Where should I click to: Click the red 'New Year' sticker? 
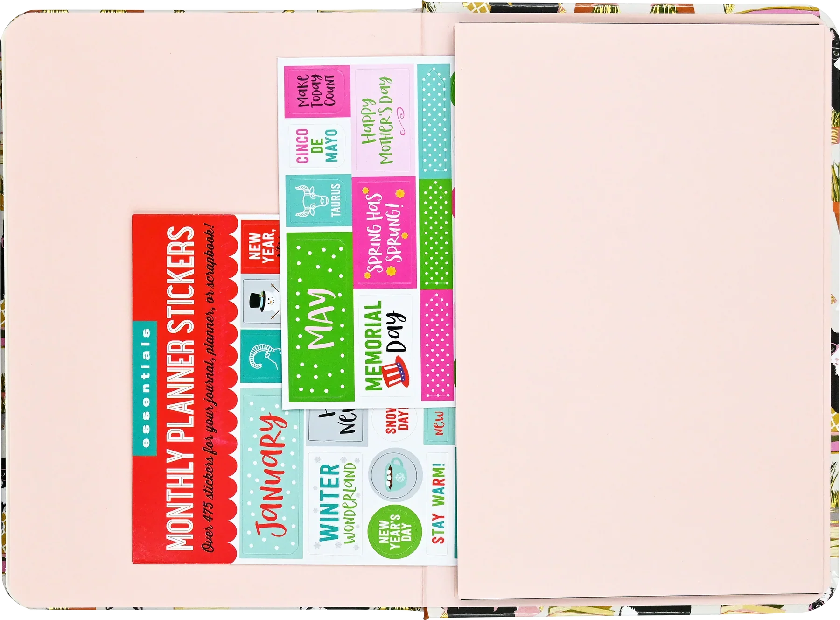point(261,246)
